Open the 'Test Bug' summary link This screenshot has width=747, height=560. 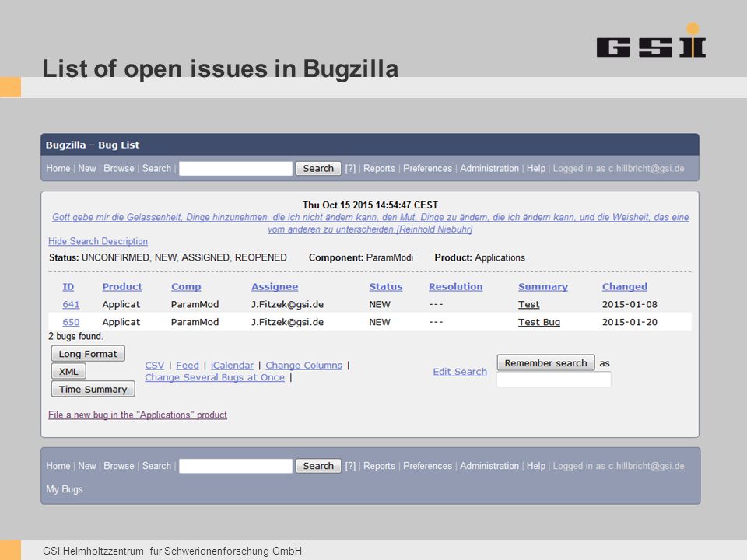coord(539,322)
